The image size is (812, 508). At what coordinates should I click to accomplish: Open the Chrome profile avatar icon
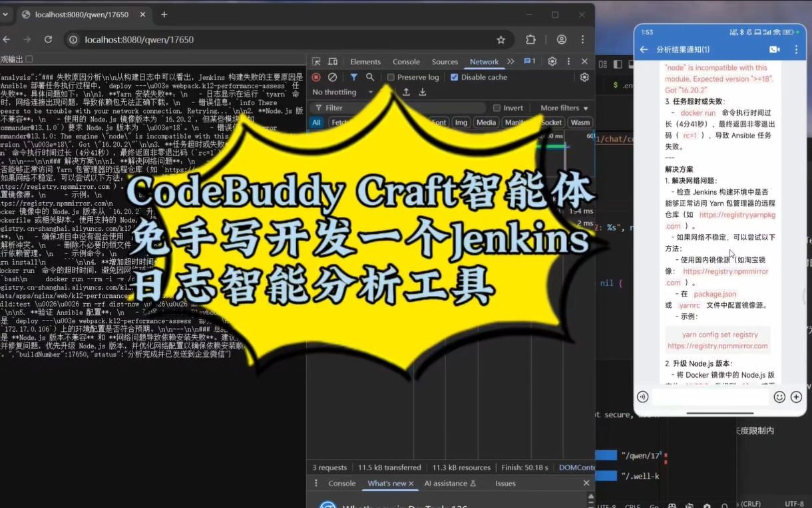click(x=562, y=40)
